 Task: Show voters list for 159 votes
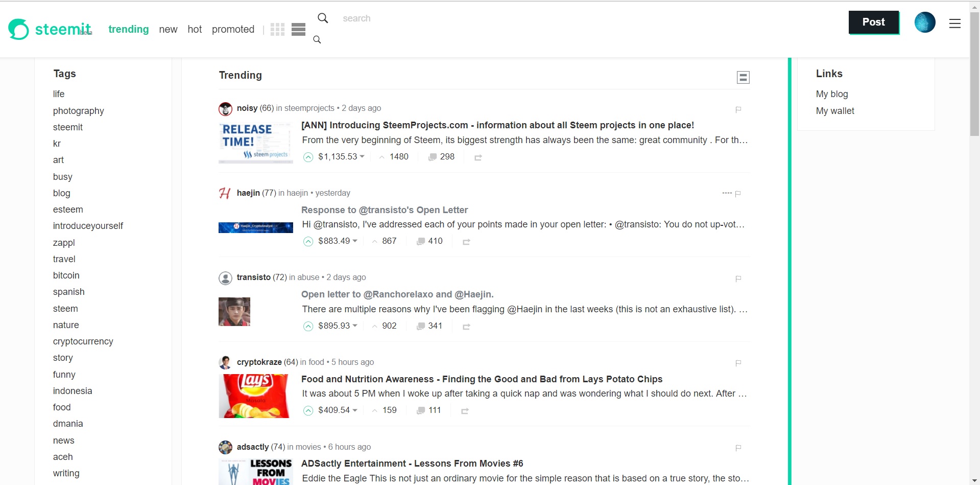pyautogui.click(x=384, y=410)
